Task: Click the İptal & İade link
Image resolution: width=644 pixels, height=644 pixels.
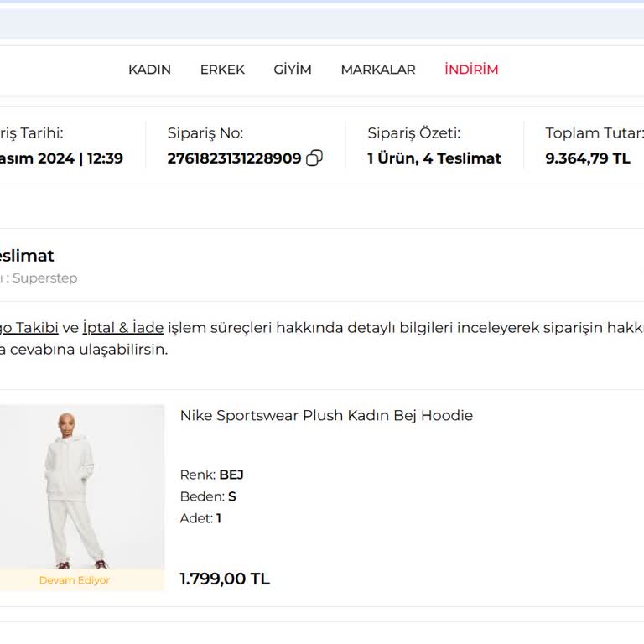Action: point(122,328)
